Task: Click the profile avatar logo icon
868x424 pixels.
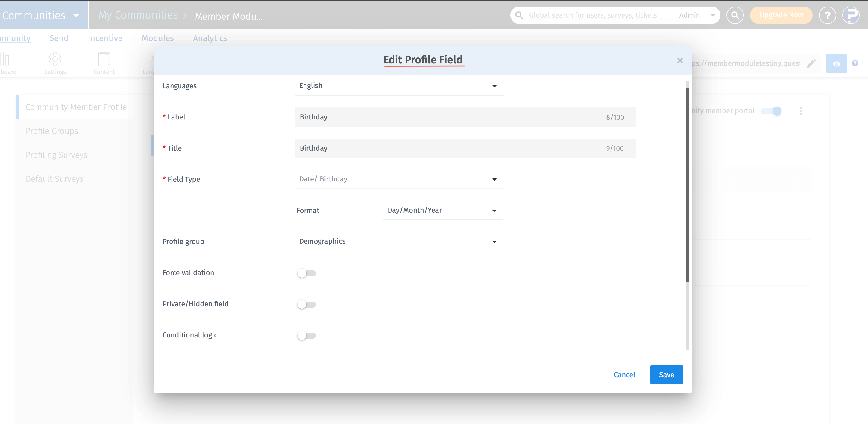Action: tap(851, 16)
